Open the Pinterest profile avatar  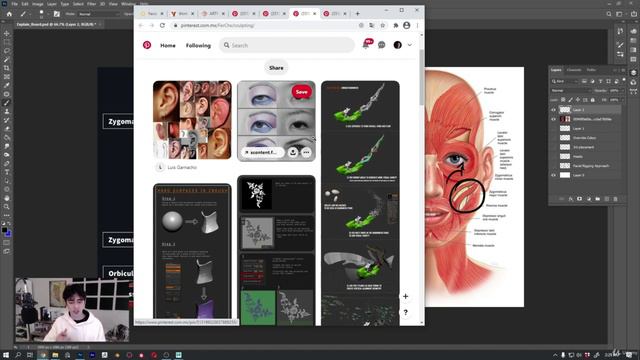[x=398, y=45]
